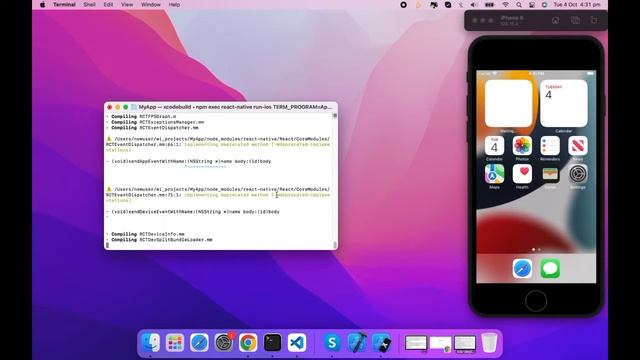The image size is (640, 360).
Task: Click the Terminal folder proxy icon in the title bar
Action: [133, 107]
